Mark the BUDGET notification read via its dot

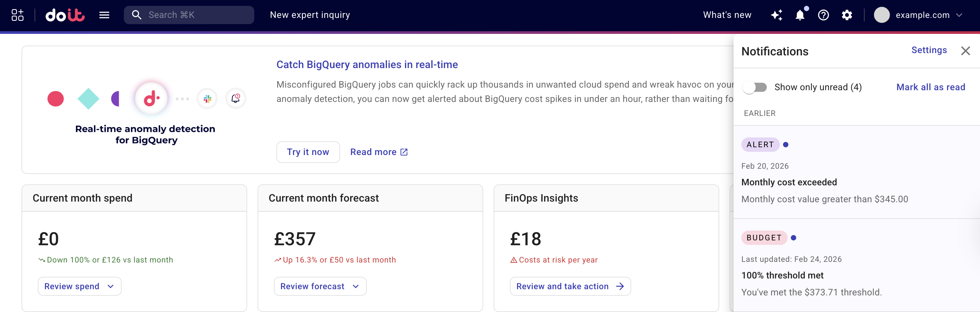tap(794, 237)
